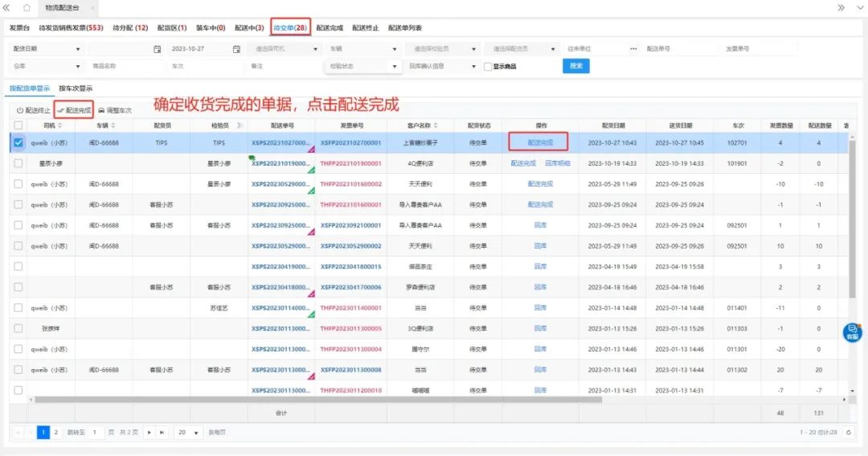This screenshot has height=456, width=868.
Task: Go to next page arrow in pagination
Action: click(149, 432)
